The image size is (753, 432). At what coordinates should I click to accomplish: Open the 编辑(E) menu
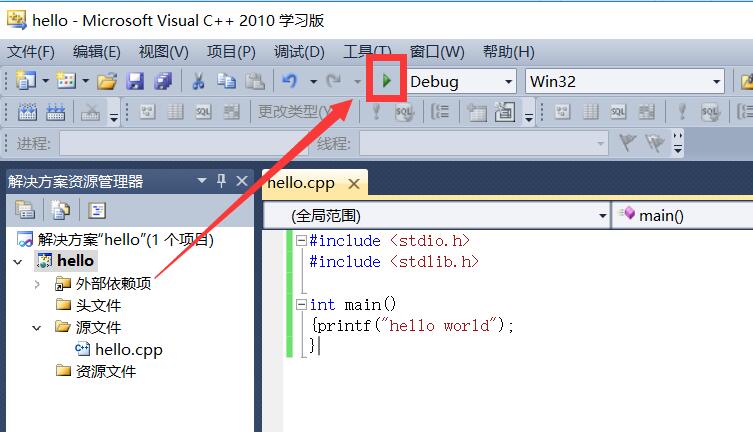pyautogui.click(x=97, y=51)
